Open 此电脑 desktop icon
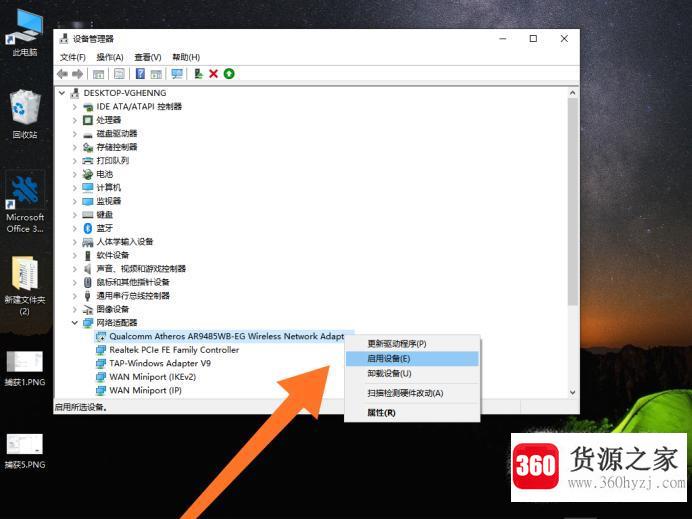 coord(25,33)
